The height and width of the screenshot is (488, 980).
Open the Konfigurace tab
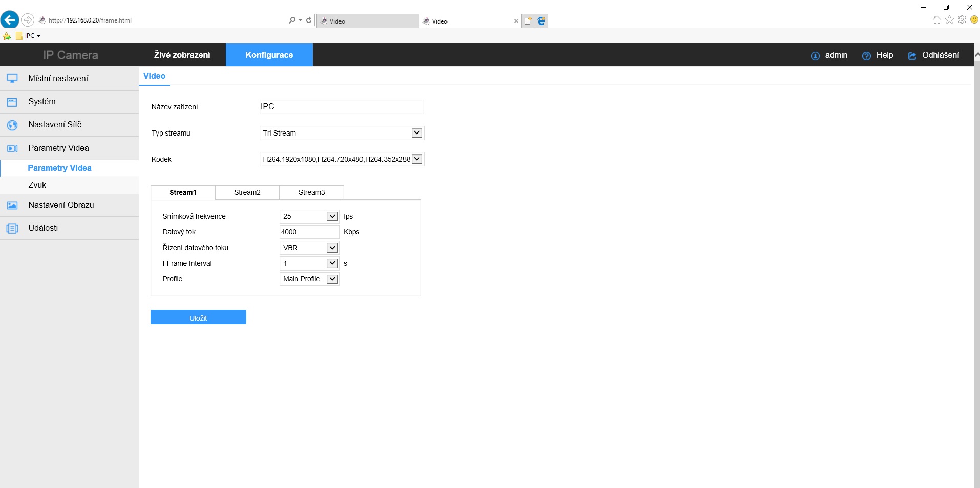coord(269,55)
